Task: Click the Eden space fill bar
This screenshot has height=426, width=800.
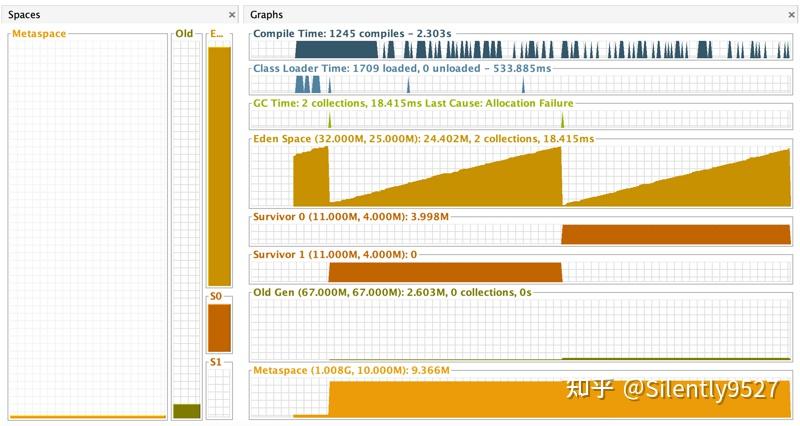Action: click(x=219, y=166)
